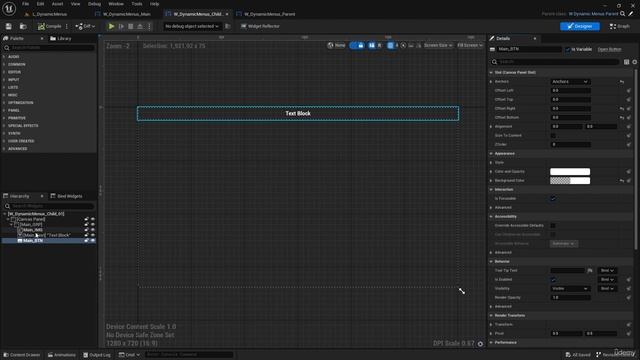This screenshot has height=360, width=640.
Task: Save the current widget asset
Action: [9, 27]
